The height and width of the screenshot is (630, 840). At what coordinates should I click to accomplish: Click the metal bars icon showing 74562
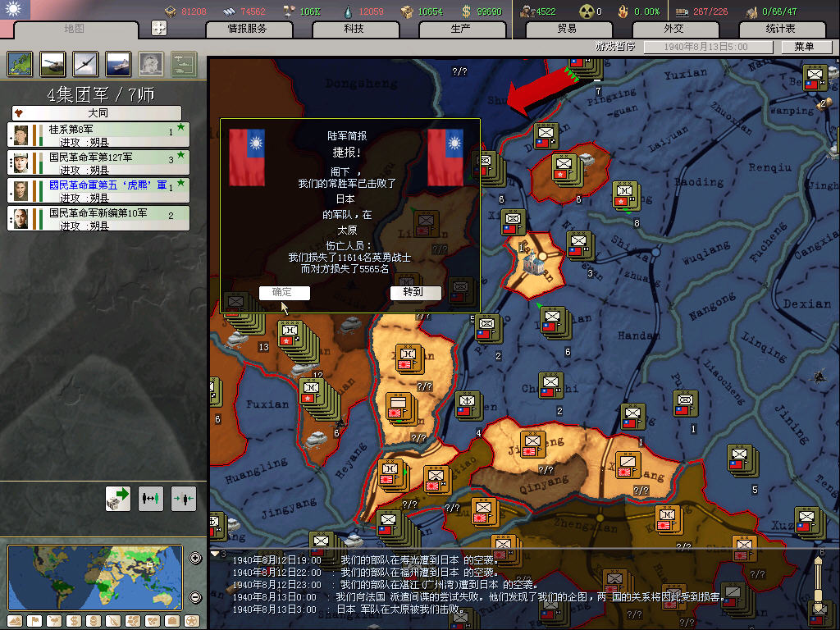pos(230,11)
